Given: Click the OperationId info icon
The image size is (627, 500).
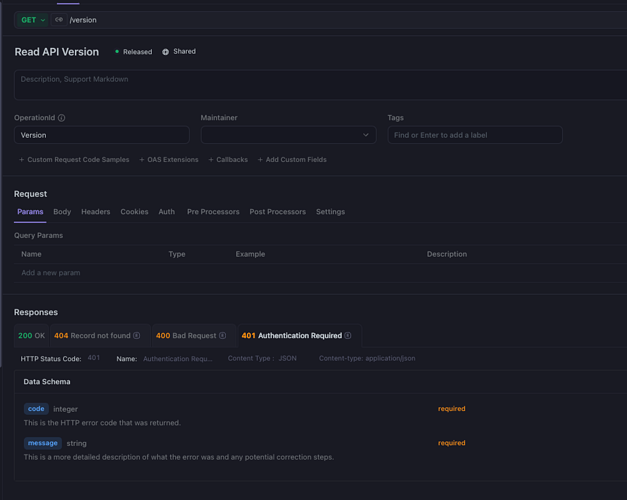Looking at the screenshot, I should coord(61,118).
